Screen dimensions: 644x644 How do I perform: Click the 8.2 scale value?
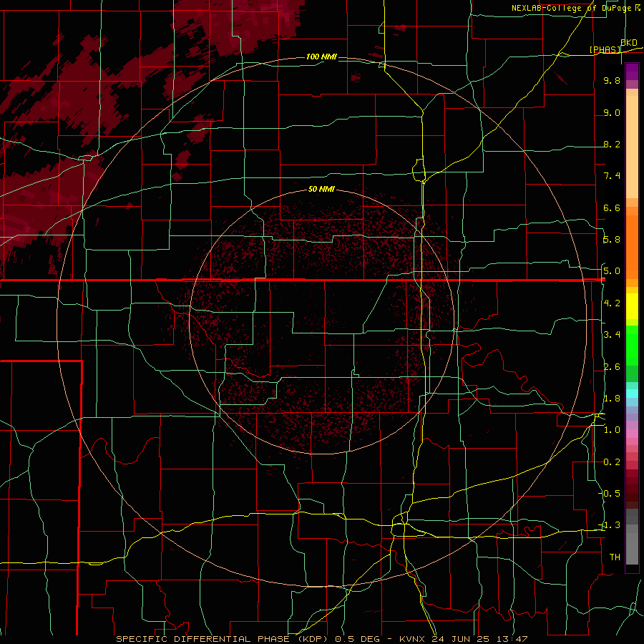(612, 144)
